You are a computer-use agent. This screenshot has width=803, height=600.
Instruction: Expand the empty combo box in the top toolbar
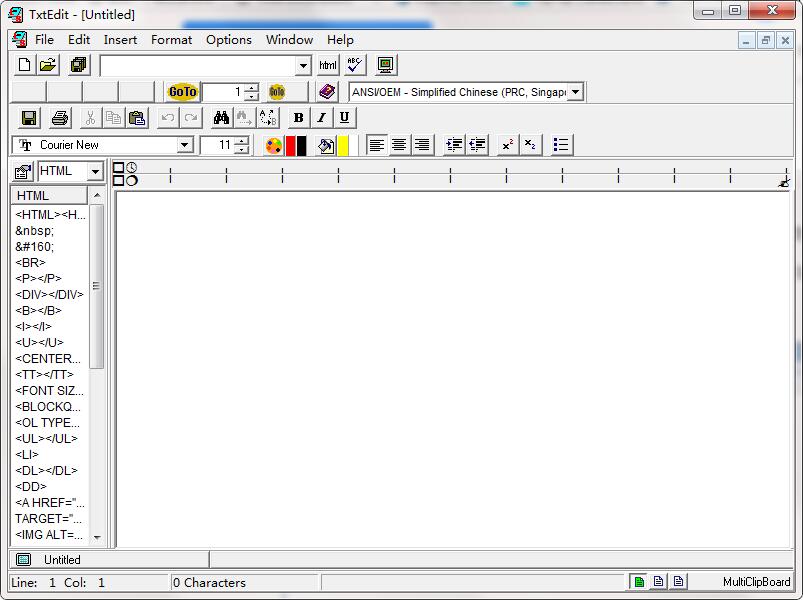coord(303,66)
